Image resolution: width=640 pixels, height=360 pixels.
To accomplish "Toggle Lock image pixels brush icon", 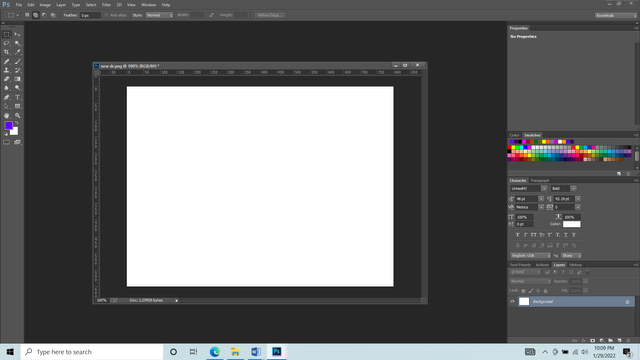I will click(x=531, y=291).
